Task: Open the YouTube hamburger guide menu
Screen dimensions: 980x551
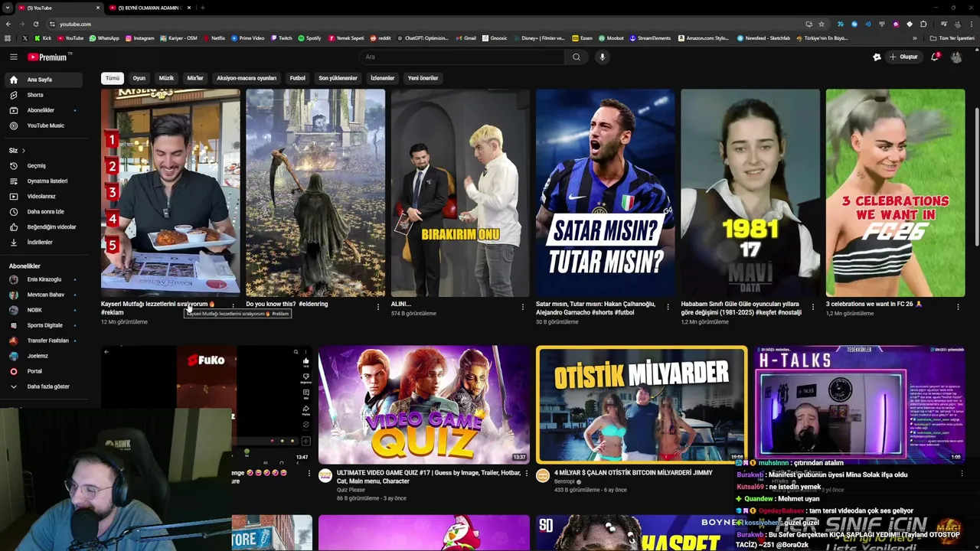Action: (x=13, y=57)
